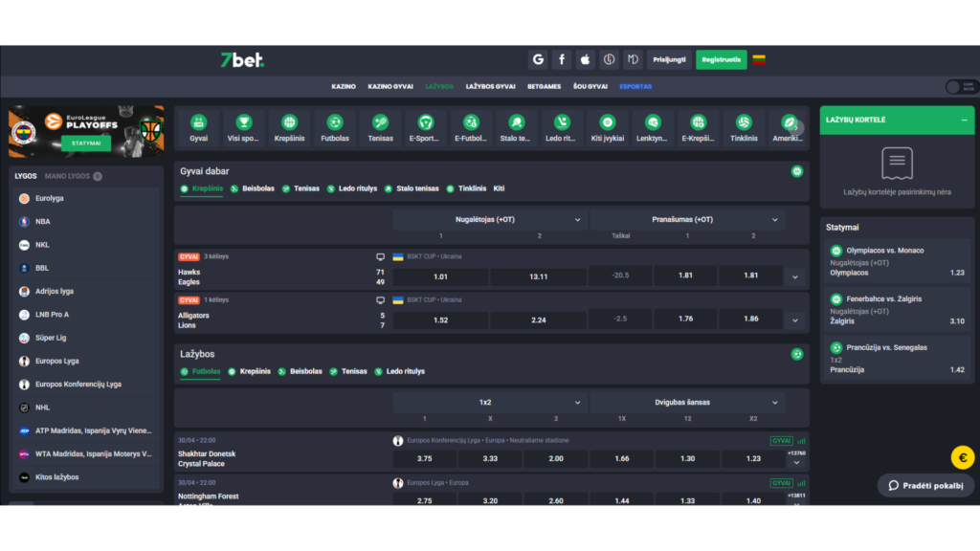Open the 1x2 market dropdown
This screenshot has height=551, width=980.
pos(489,403)
